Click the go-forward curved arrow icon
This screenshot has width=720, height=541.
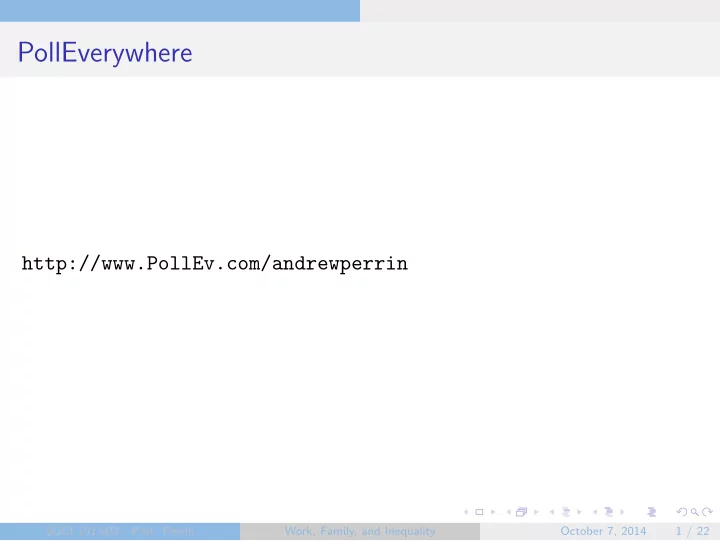coord(707,512)
